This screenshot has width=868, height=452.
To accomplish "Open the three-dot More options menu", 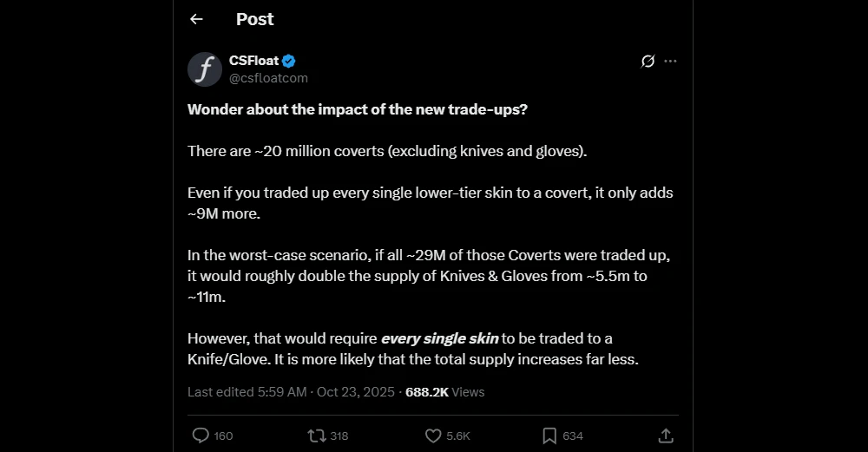I will point(670,61).
